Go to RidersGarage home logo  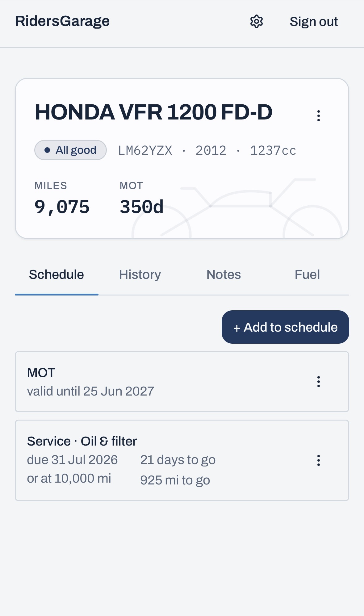point(62,21)
